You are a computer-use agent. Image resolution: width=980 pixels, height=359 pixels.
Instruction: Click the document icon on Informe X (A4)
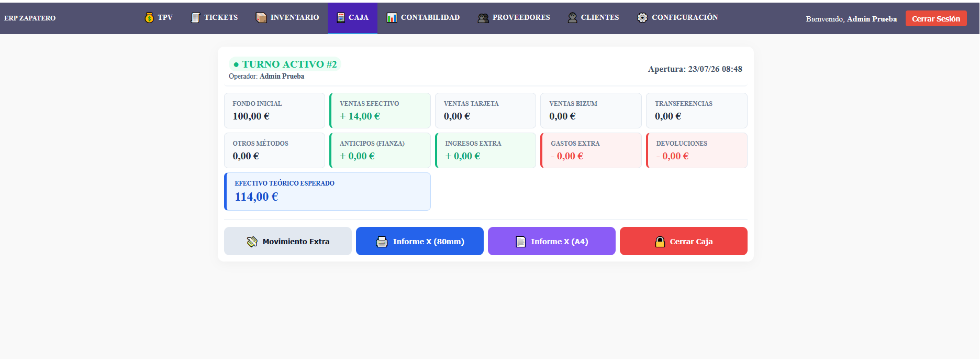point(520,242)
